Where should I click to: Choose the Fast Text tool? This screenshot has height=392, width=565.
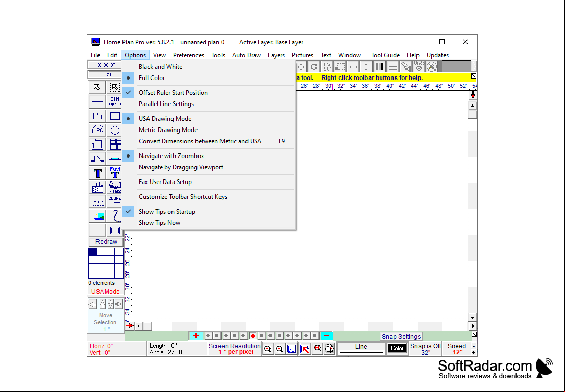(x=115, y=173)
